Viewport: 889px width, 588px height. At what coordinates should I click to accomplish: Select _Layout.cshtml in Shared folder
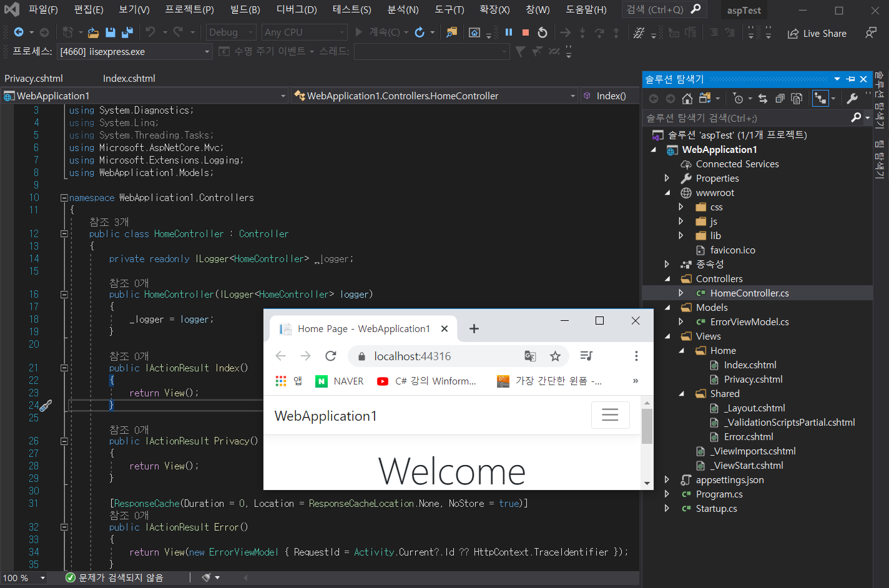pyautogui.click(x=754, y=408)
